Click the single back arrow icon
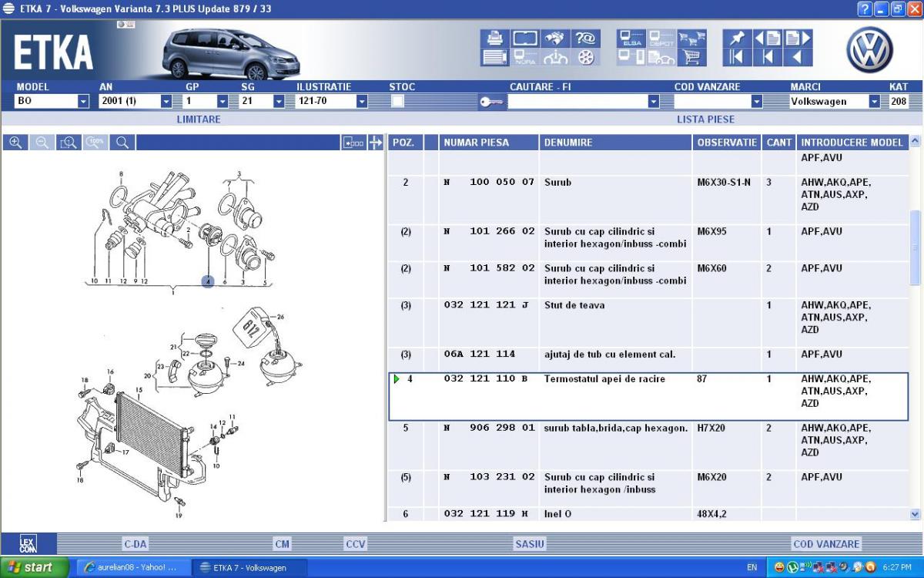The width and height of the screenshot is (924, 578). click(x=798, y=57)
